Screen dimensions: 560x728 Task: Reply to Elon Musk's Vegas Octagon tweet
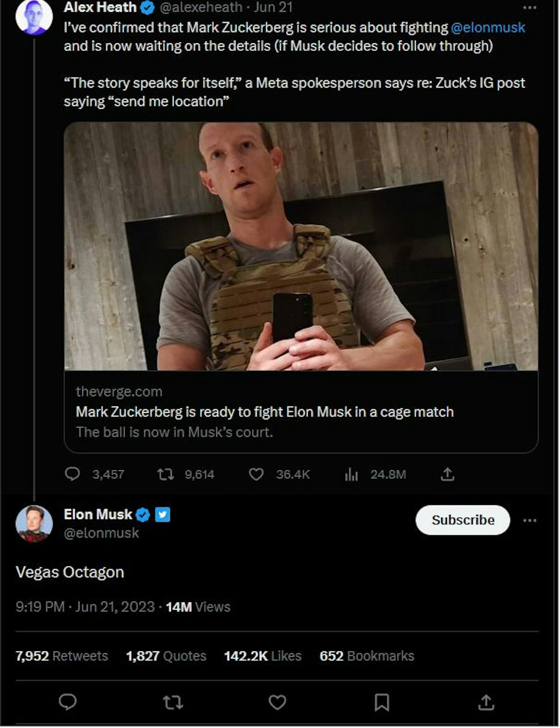coord(68,701)
